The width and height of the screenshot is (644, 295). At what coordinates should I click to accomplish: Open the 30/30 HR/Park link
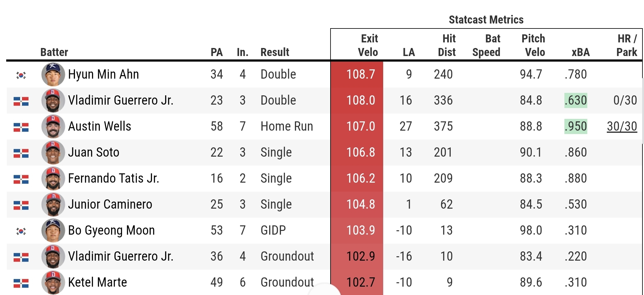(622, 126)
